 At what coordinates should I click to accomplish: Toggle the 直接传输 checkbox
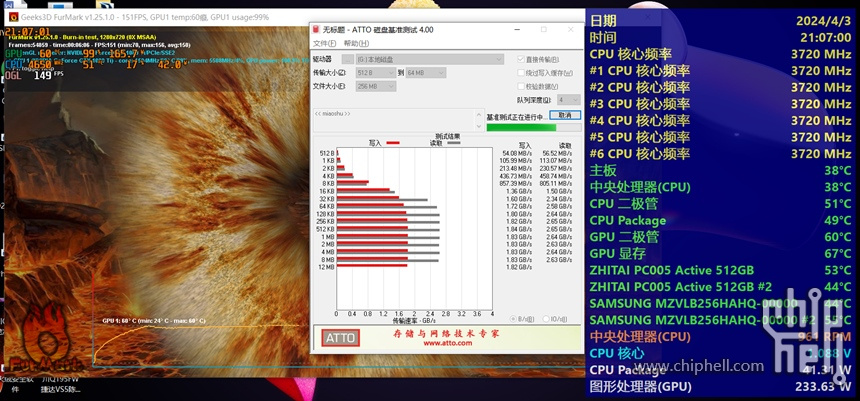521,59
